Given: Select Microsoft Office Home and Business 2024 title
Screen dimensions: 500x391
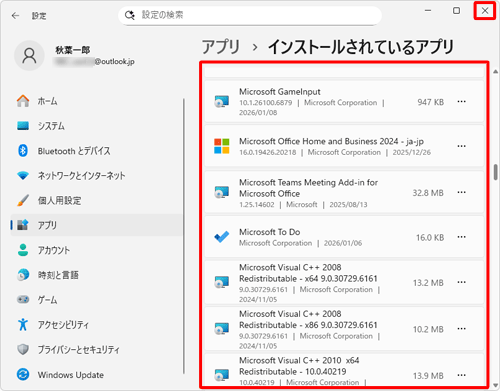Looking at the screenshot, I should point(331,141).
